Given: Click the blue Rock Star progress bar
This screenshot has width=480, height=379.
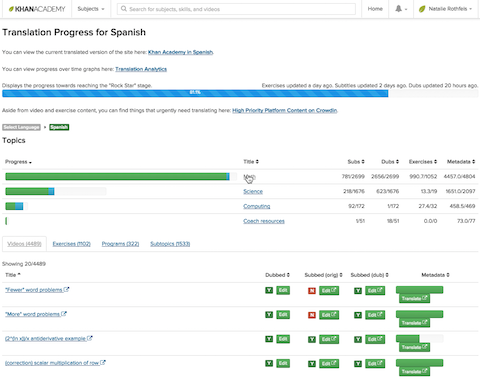Looking at the screenshot, I should click(x=195, y=93).
